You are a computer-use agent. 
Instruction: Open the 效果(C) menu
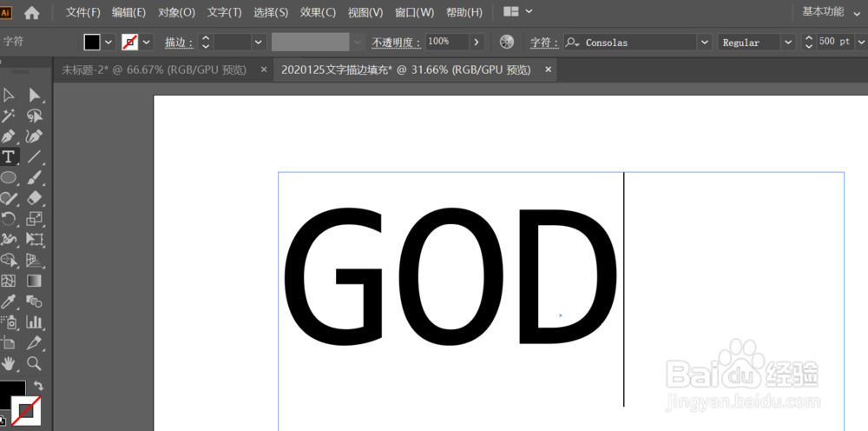(x=319, y=12)
